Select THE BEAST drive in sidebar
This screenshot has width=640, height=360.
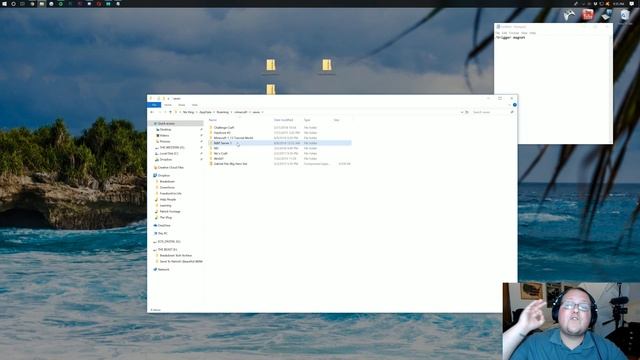tap(167, 249)
